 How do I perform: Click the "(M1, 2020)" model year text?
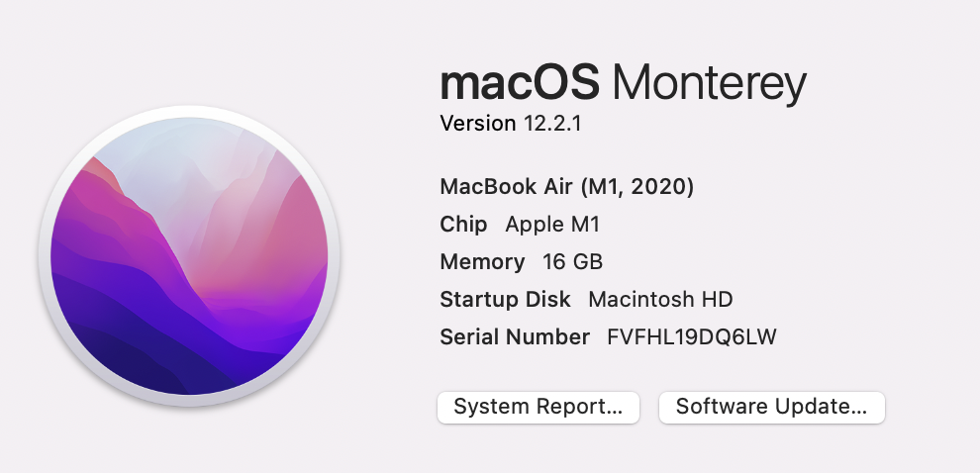tap(637, 186)
